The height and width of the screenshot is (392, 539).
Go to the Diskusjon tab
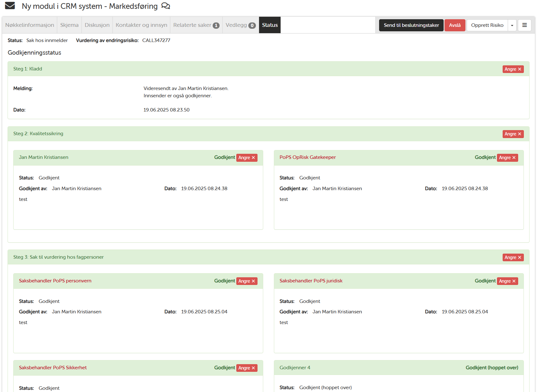tap(97, 25)
